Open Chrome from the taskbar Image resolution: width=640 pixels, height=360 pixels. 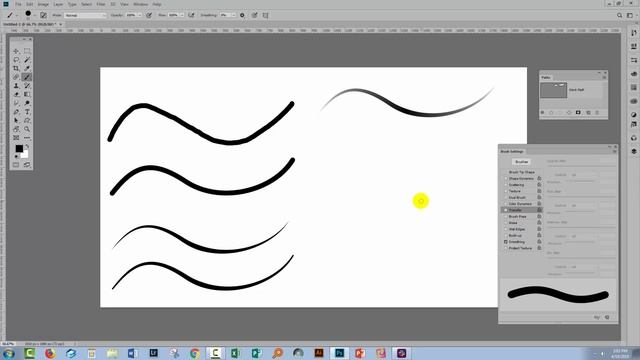(x=195, y=353)
